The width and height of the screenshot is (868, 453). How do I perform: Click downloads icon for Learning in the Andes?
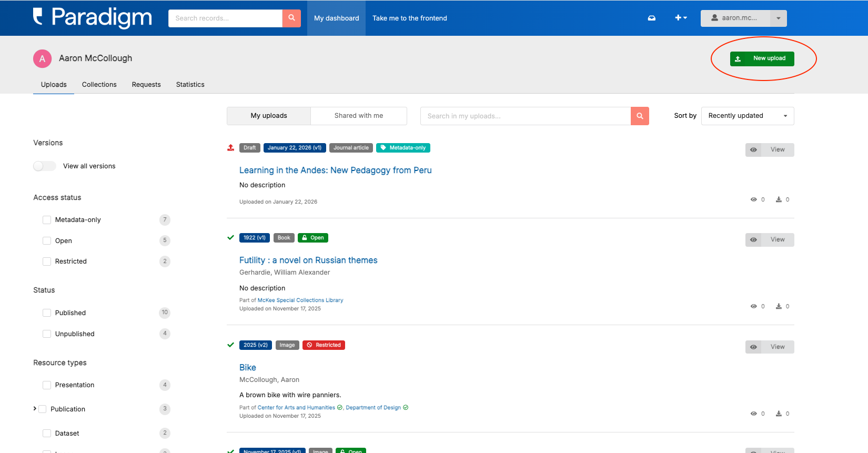[x=779, y=199]
